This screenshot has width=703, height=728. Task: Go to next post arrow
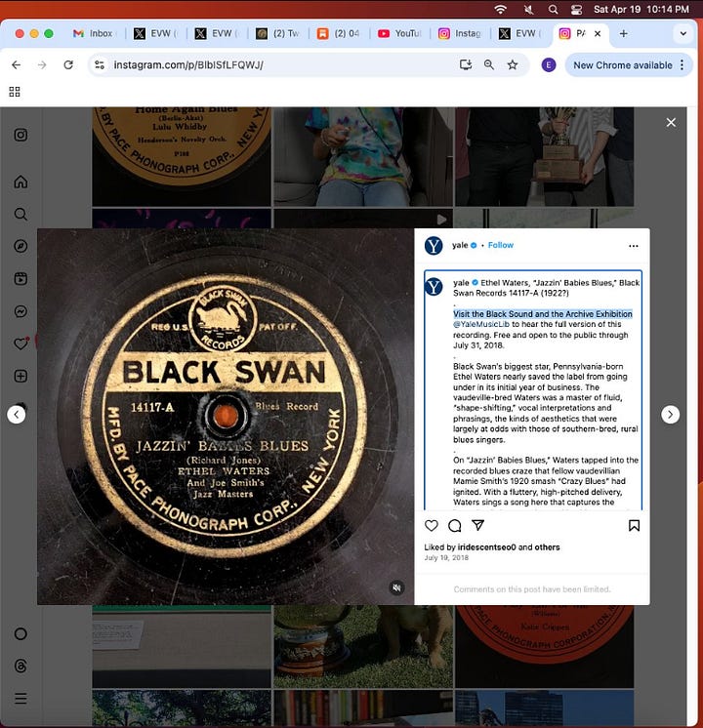click(x=670, y=414)
